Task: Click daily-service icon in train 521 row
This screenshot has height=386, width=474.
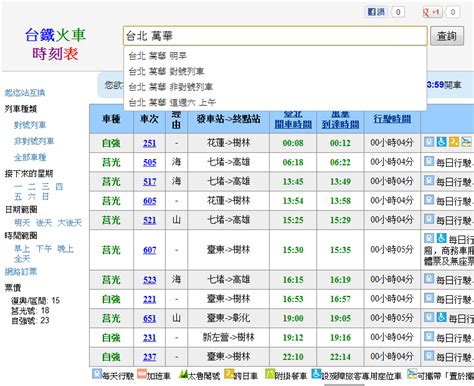Action: [429, 219]
